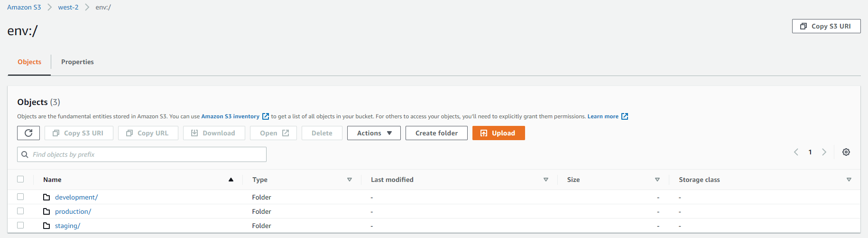Click Folder type cell in staging row

(x=261, y=226)
